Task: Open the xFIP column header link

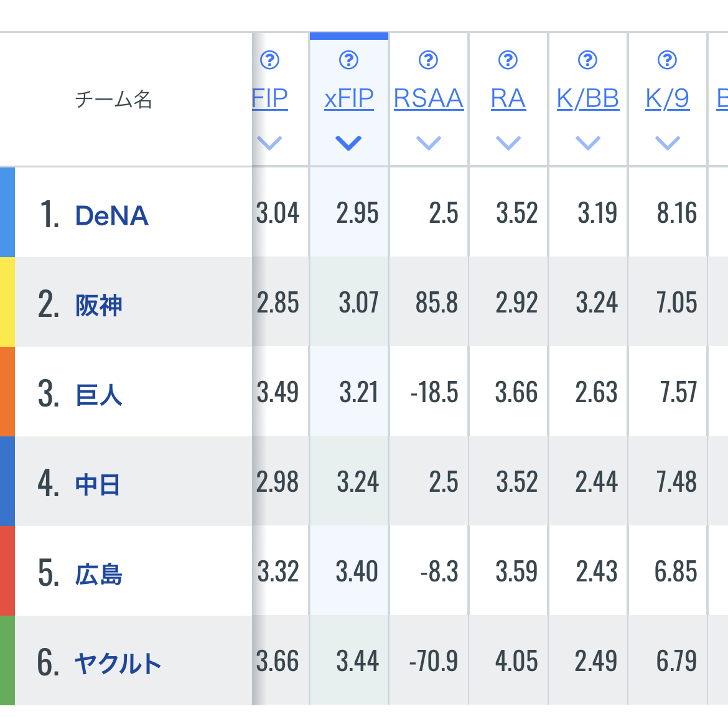Action: click(x=348, y=99)
